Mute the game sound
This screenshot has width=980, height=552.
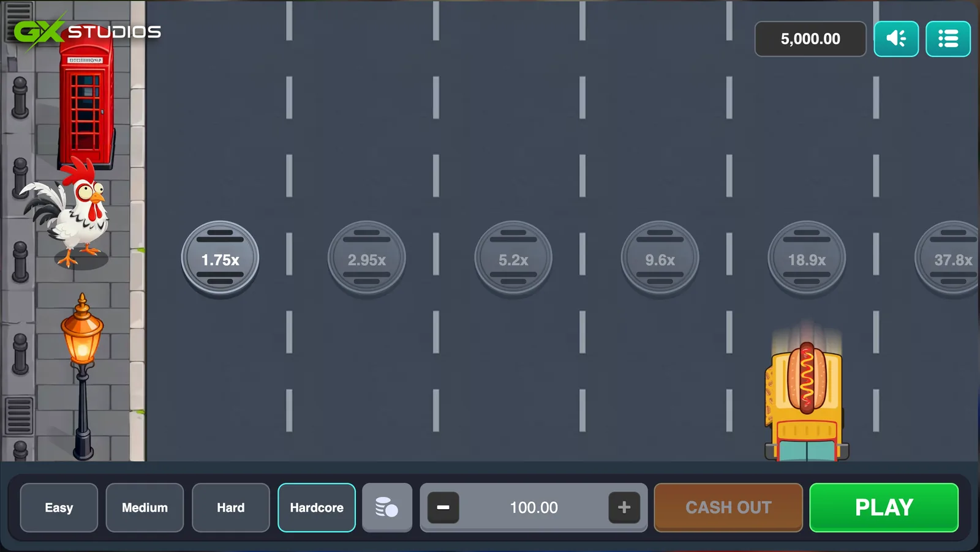pyautogui.click(x=896, y=39)
